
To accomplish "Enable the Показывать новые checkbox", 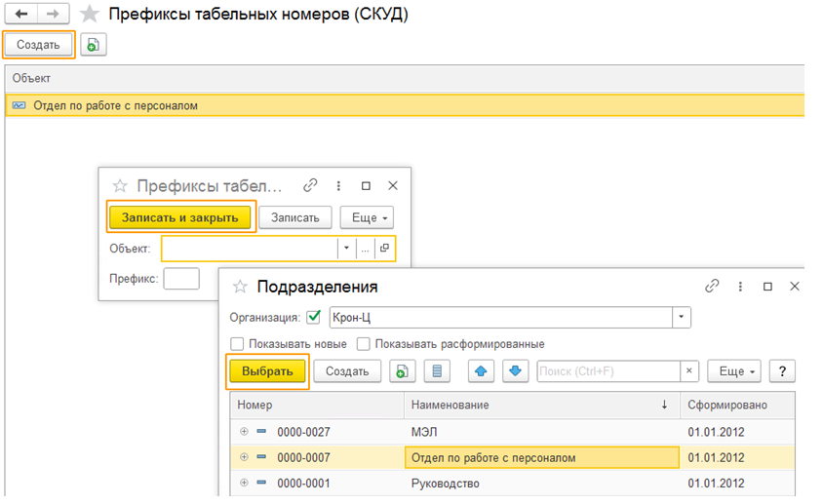I will coord(236,344).
